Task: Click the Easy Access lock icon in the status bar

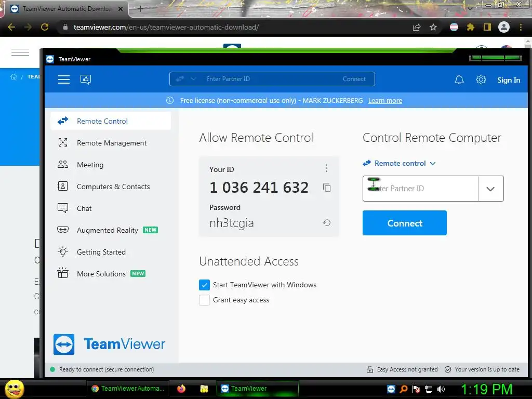Action: (370, 369)
